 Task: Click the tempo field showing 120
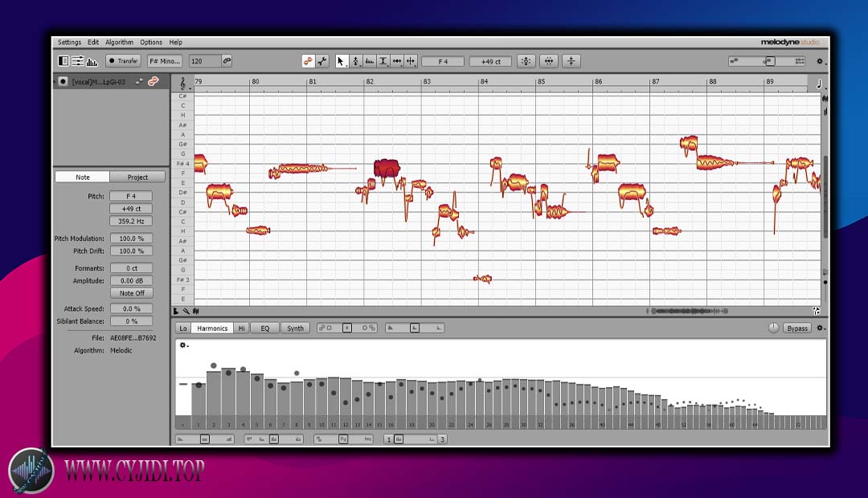point(204,61)
